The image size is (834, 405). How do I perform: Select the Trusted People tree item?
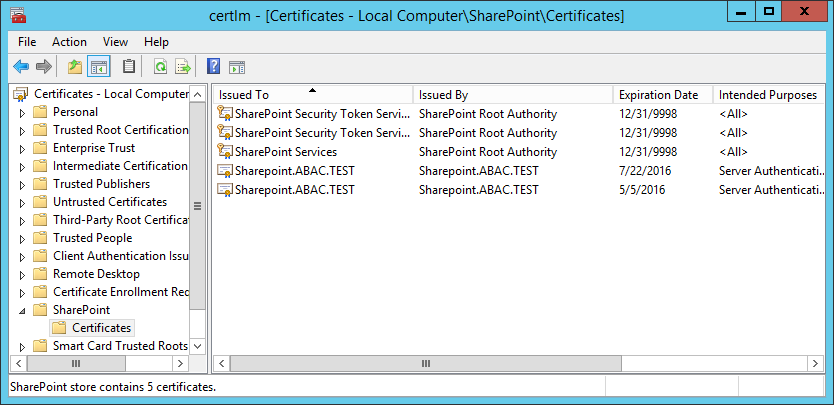[92, 238]
